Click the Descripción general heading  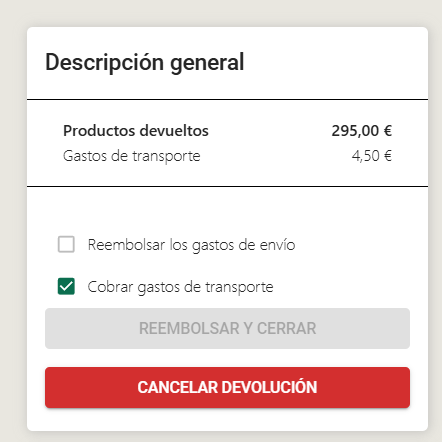click(x=145, y=62)
